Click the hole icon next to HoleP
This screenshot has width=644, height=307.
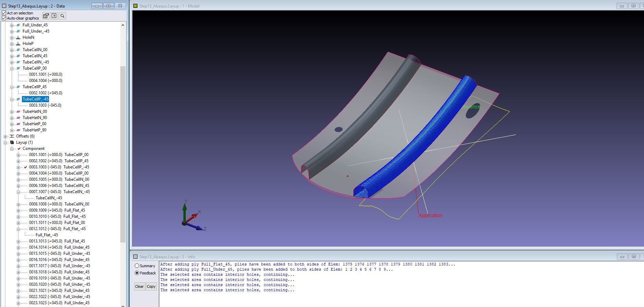(19, 44)
